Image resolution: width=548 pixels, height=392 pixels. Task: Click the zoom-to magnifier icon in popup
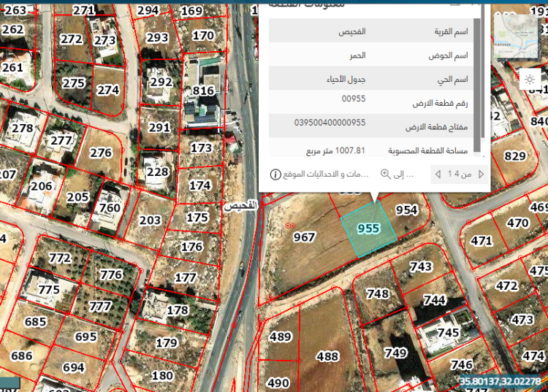(x=386, y=174)
